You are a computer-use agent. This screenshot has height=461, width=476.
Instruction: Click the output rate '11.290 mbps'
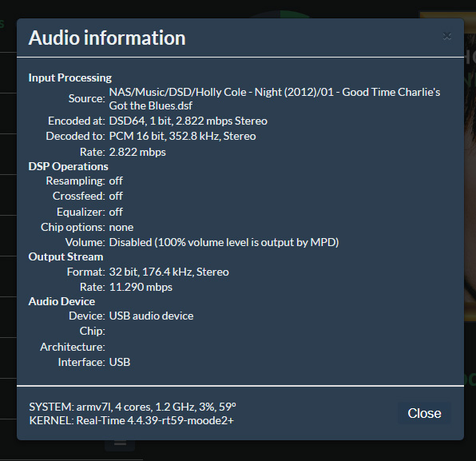[x=141, y=287]
